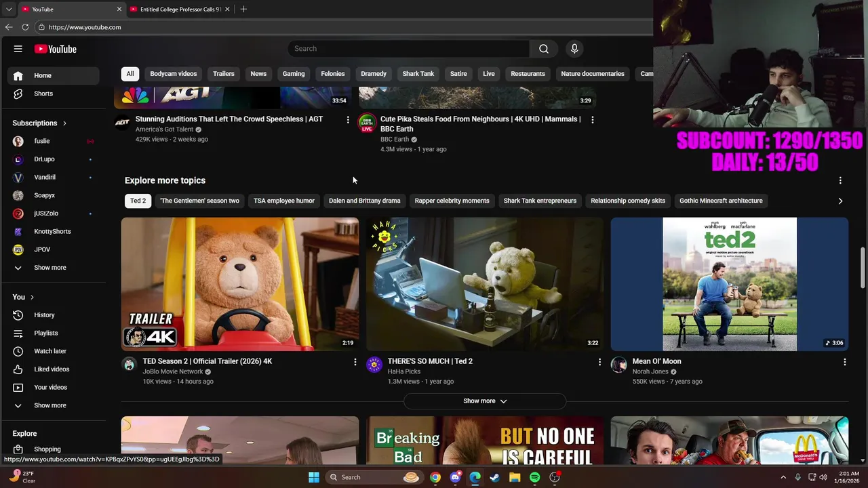Open Your videos page
This screenshot has height=488, width=868.
point(53,387)
